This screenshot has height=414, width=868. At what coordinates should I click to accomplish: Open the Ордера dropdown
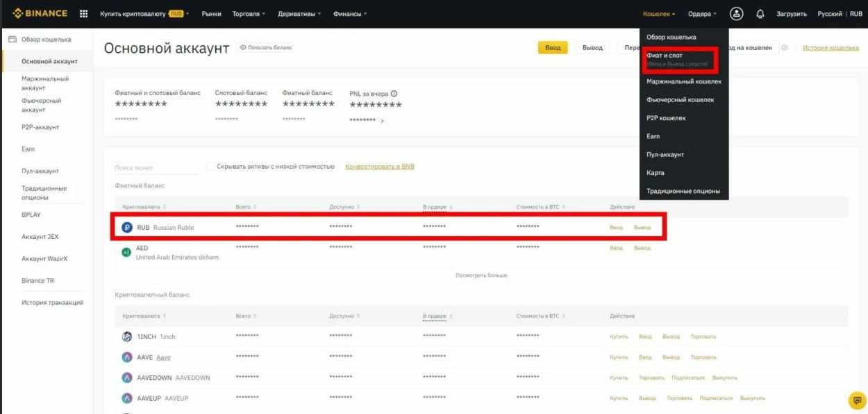tap(702, 14)
